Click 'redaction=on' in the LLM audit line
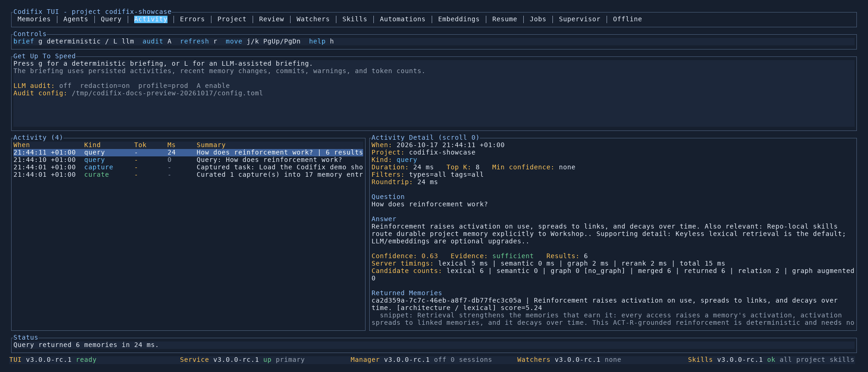868x372 pixels. pyautogui.click(x=105, y=86)
